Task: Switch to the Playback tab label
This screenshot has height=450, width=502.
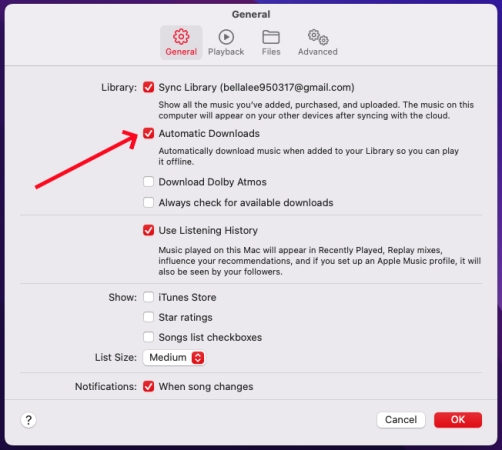Action: (226, 52)
